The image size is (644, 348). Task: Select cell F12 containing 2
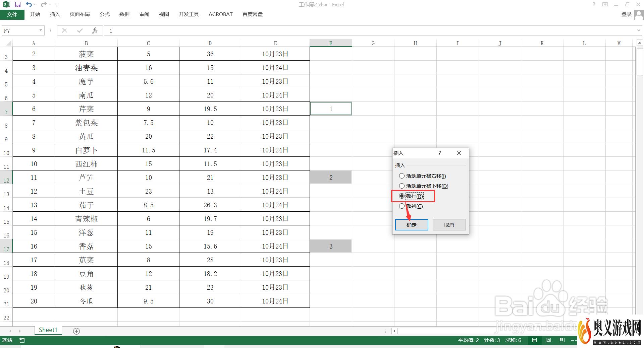(331, 178)
